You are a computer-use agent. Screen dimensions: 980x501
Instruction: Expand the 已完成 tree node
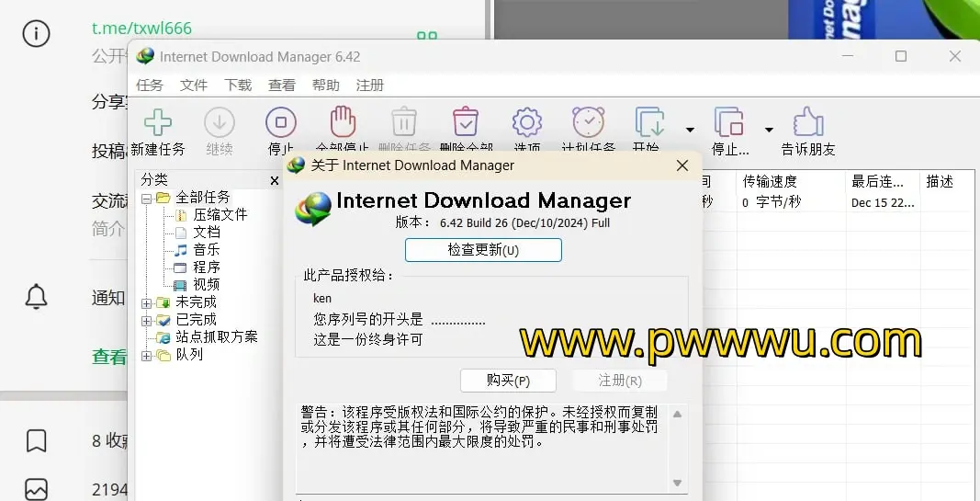[147, 320]
